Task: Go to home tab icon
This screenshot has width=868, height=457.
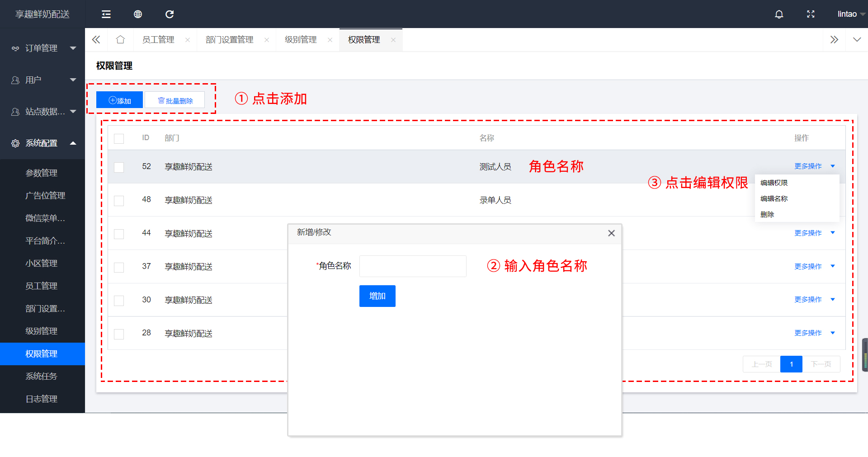Action: 120,40
